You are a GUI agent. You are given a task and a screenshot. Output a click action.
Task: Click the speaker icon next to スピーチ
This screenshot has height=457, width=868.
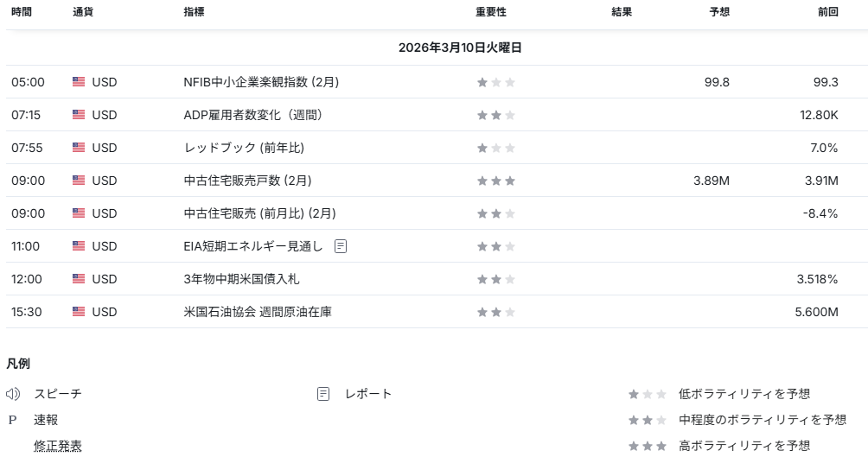pyautogui.click(x=13, y=394)
